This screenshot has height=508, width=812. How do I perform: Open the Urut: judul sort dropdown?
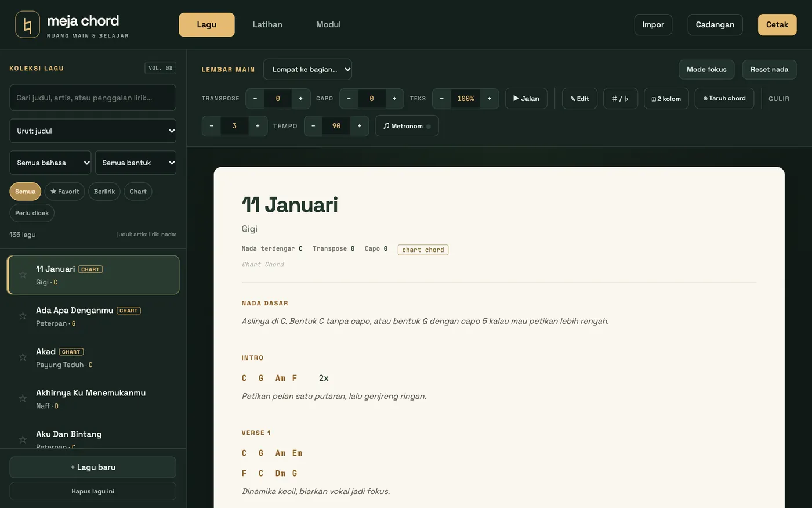pyautogui.click(x=93, y=131)
